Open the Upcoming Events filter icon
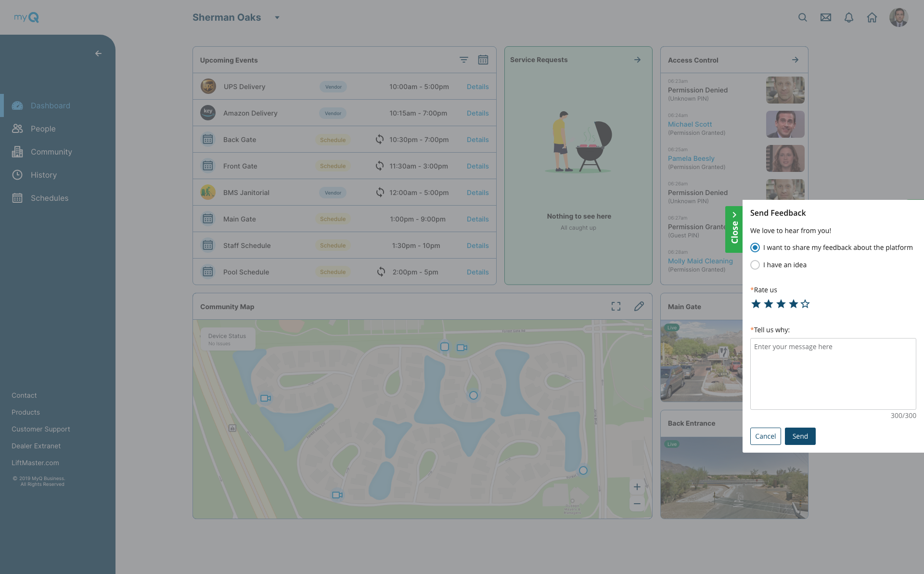924x574 pixels. (x=463, y=60)
